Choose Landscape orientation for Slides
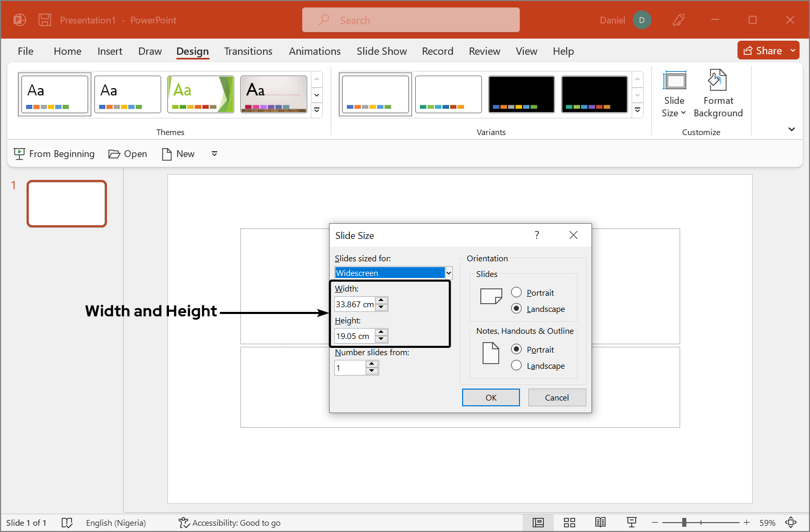The image size is (810, 532). 516,309
